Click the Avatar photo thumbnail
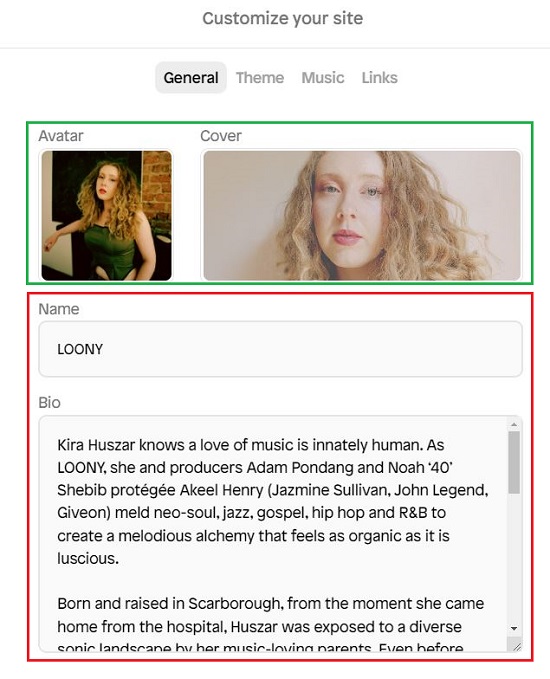550x679 pixels. (107, 215)
